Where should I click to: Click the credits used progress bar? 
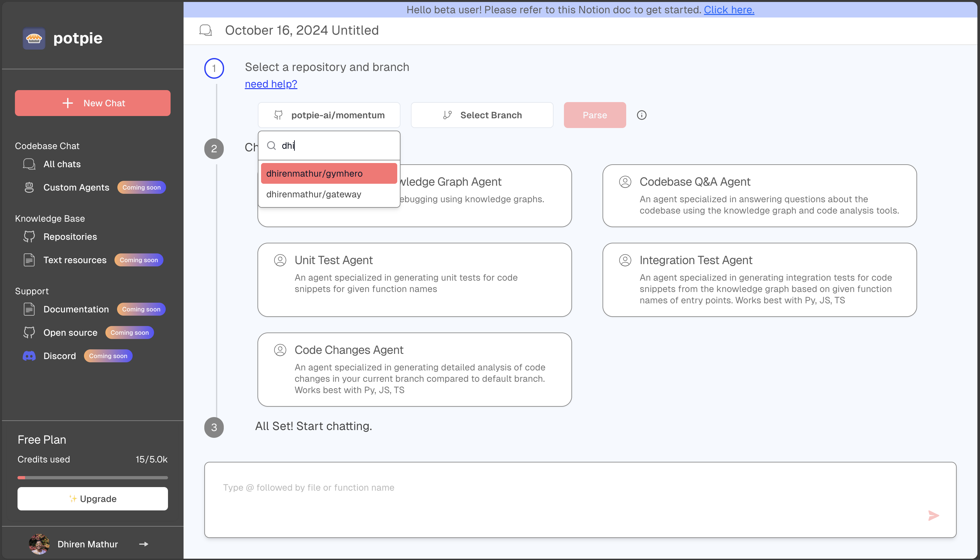click(x=92, y=477)
